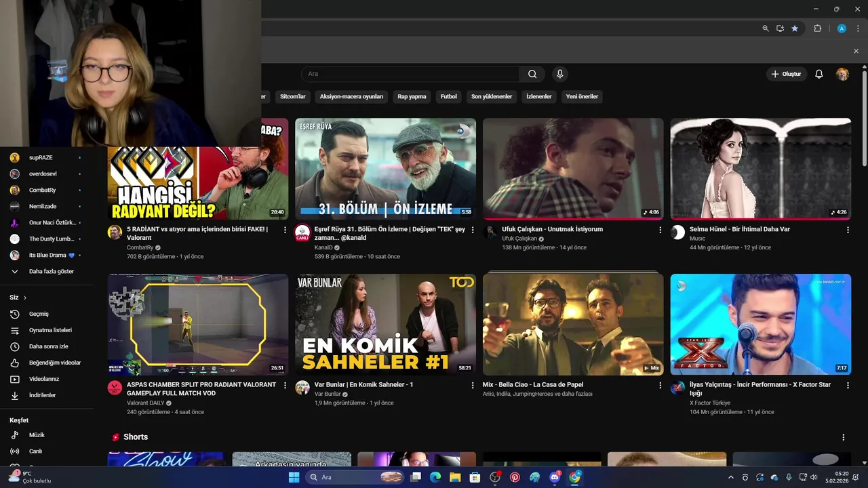
Task: Open Microsoft Edge from the taskbar
Action: tap(435, 477)
